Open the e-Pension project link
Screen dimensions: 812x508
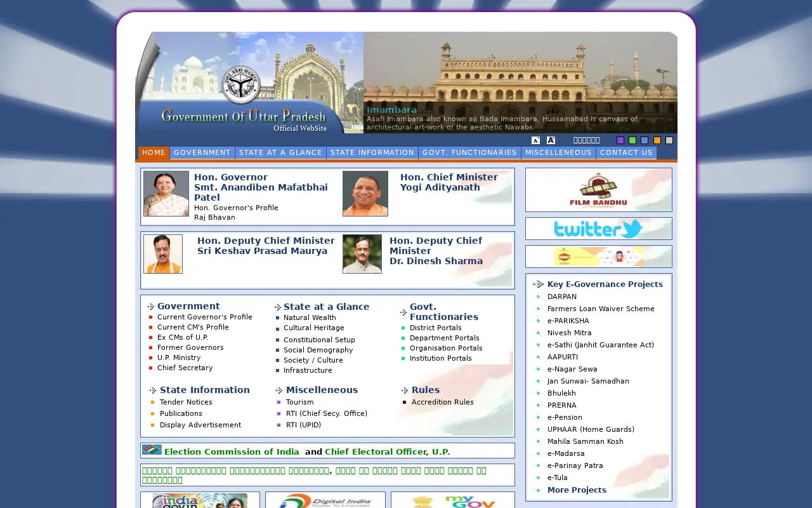click(565, 417)
